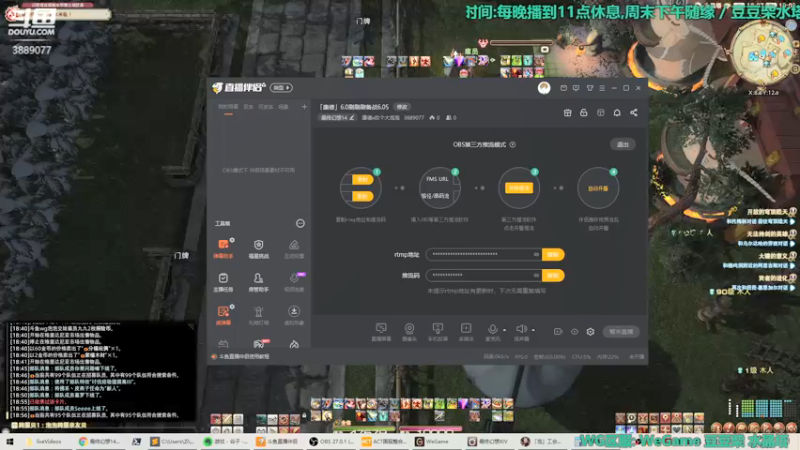Open the liveVideos folder taskbar item
Screen dimensions: 800x450
coord(45,441)
